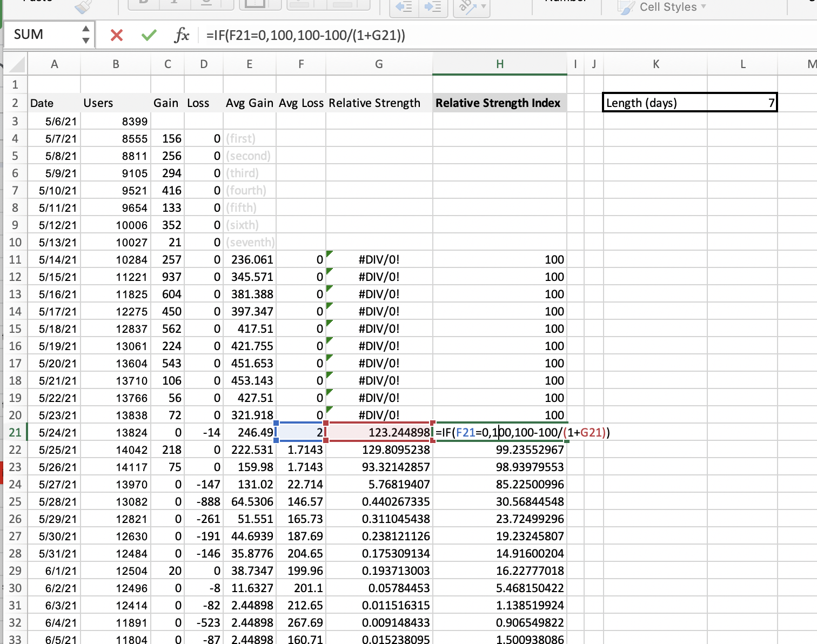
Task: Confirm formula with the green checkmark
Action: (149, 35)
